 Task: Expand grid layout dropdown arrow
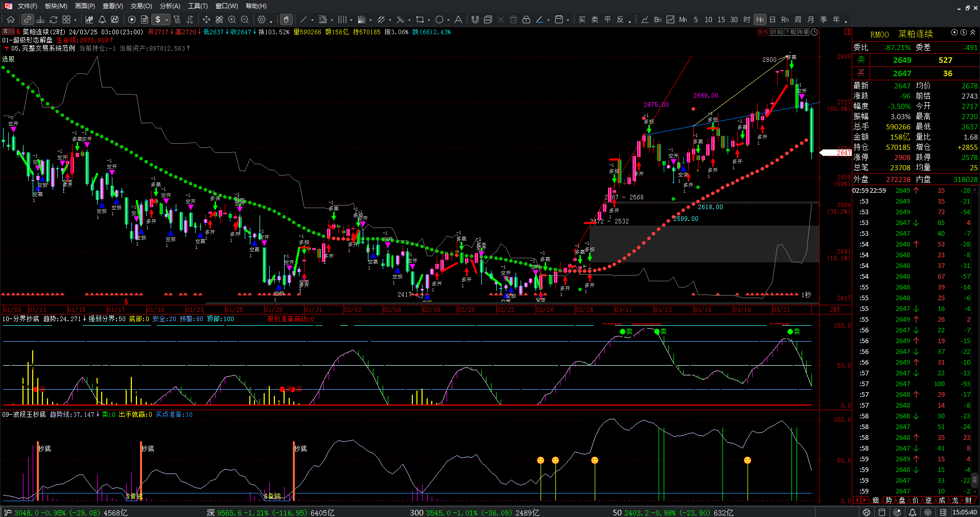[x=76, y=20]
